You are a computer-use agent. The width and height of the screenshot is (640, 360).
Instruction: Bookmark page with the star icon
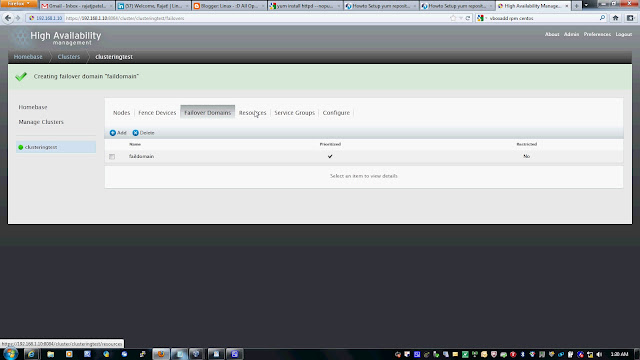coord(453,18)
